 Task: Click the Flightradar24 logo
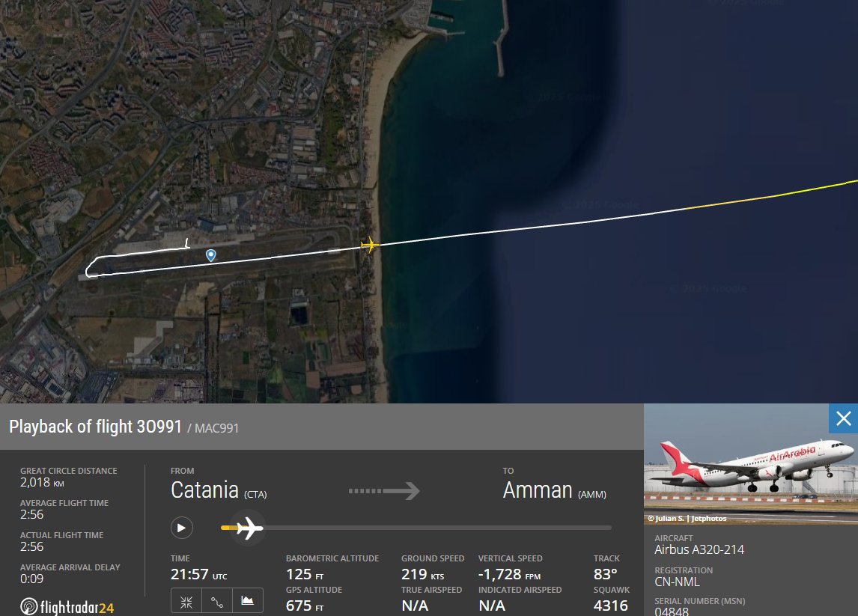pos(67,607)
